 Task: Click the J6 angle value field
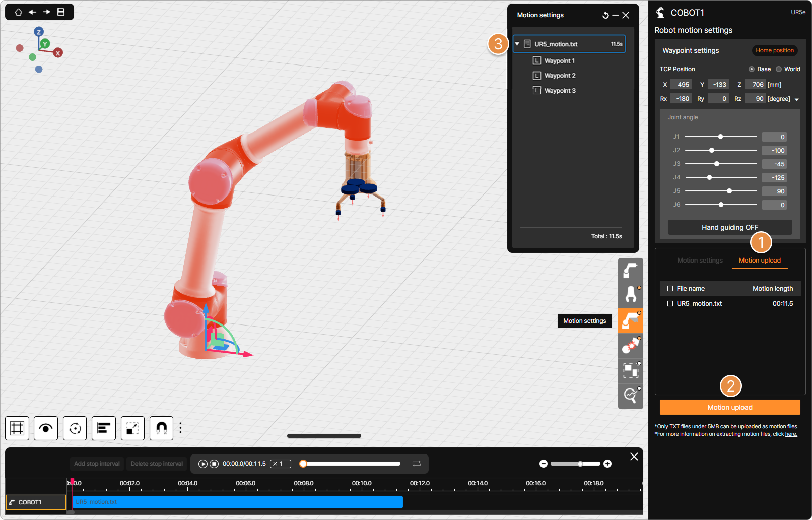coord(774,205)
